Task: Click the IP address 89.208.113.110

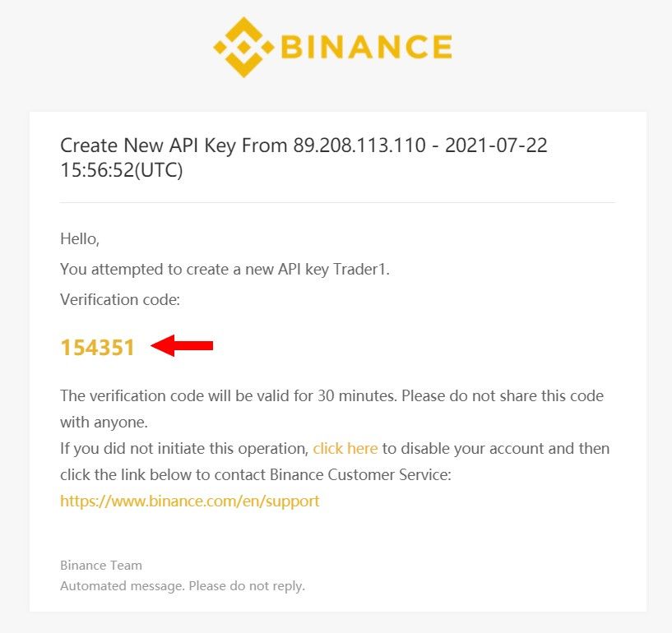Action: pyautogui.click(x=359, y=146)
